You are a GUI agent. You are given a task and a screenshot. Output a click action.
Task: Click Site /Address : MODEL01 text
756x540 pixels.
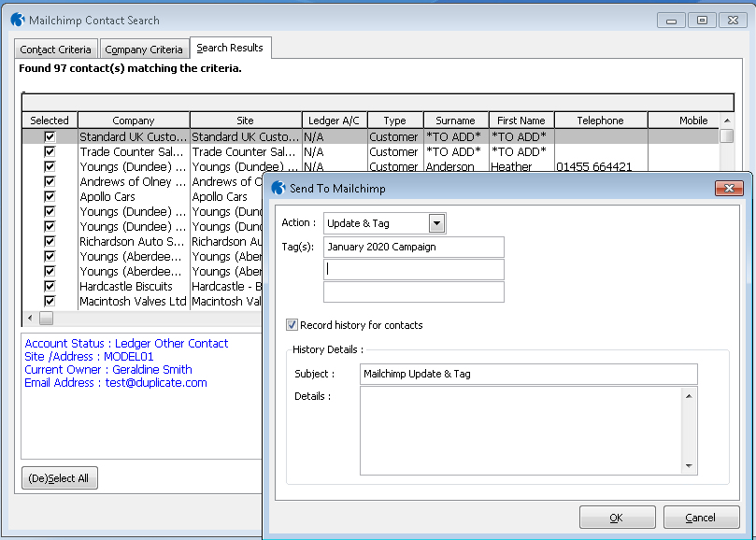click(89, 357)
